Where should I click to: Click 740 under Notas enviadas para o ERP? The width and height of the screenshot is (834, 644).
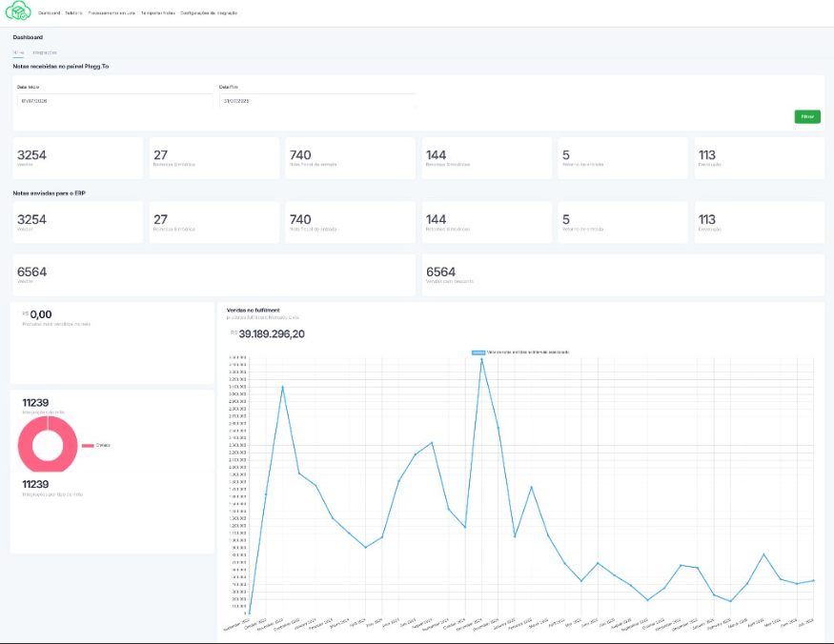tap(300, 220)
